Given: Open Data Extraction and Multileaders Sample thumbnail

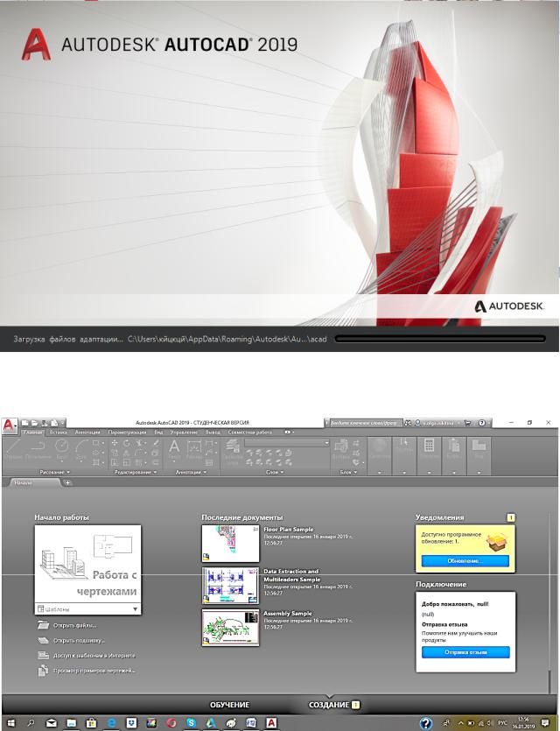Looking at the screenshot, I should pyautogui.click(x=230, y=586).
